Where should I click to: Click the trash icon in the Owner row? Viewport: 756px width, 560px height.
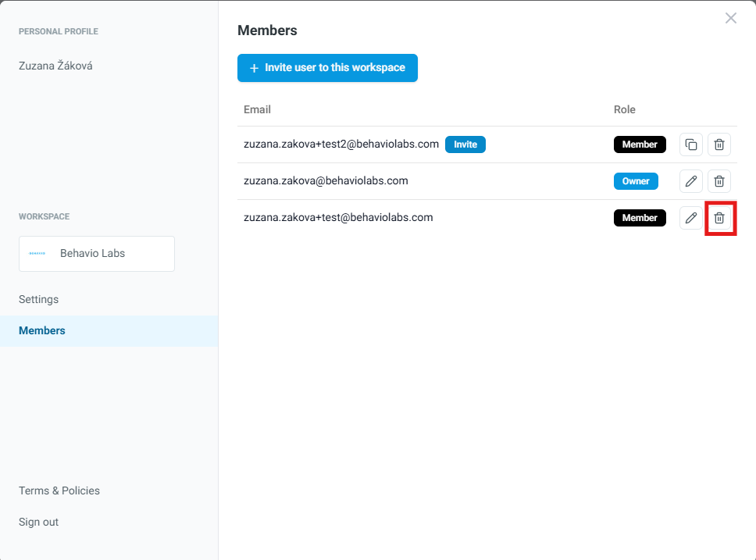click(719, 181)
